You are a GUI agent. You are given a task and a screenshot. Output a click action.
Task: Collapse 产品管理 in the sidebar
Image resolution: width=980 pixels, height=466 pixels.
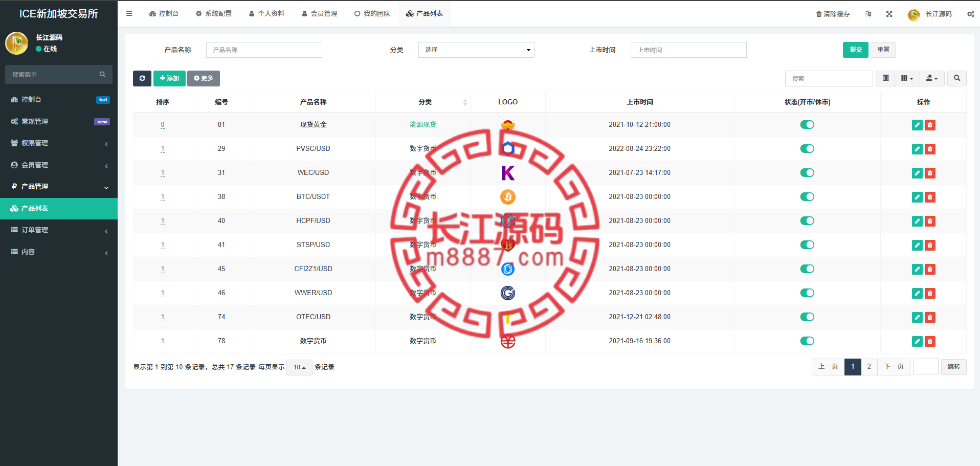point(59,187)
